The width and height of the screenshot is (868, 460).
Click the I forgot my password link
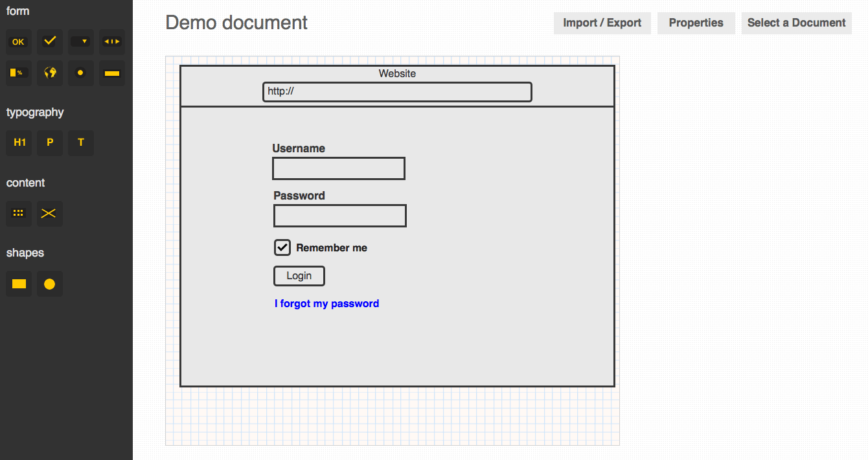tap(326, 303)
